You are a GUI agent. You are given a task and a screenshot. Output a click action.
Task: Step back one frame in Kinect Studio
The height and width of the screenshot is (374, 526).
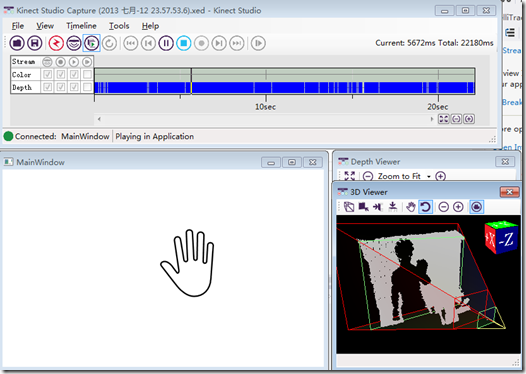tap(148, 43)
